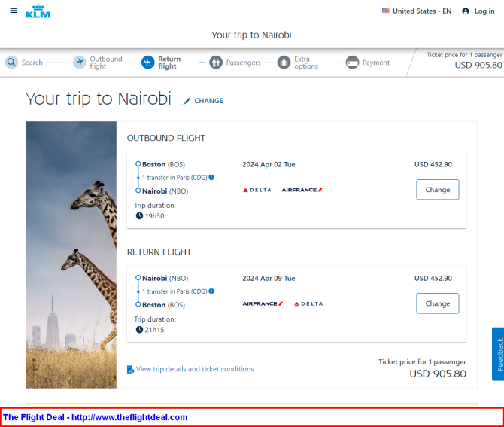This screenshot has height=427, width=504.
Task: Click the header price USD 905.80
Action: tap(478, 65)
